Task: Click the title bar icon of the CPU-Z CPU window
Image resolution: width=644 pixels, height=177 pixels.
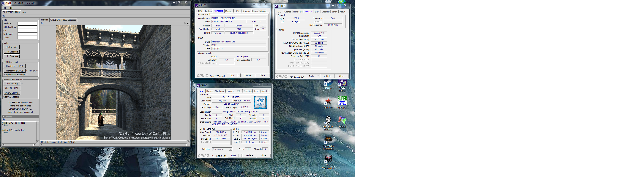Action: point(198,85)
